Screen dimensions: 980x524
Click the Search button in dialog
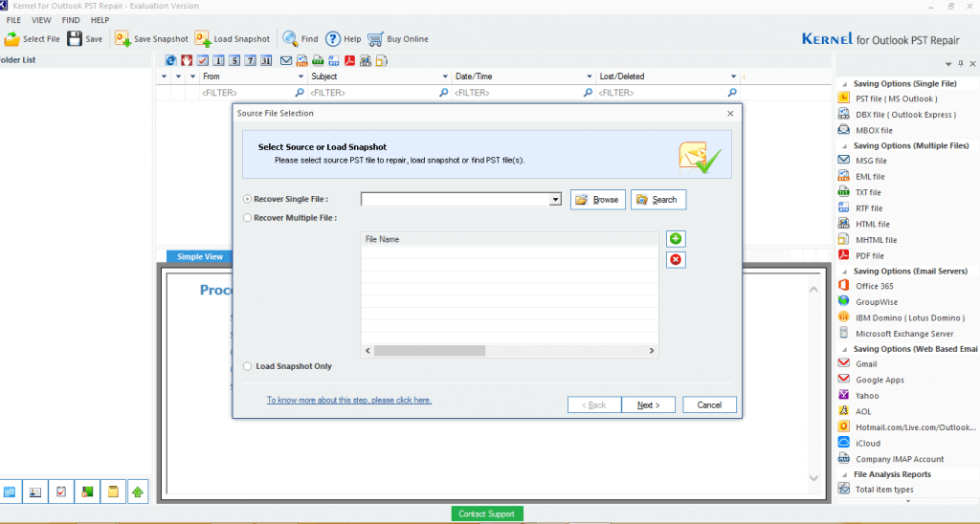tap(658, 199)
